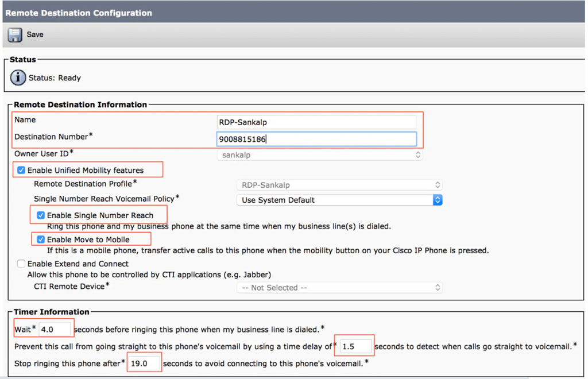The height and width of the screenshot is (379, 588).
Task: Open the Remote Destination Profile dropdown
Action: [x=339, y=185]
